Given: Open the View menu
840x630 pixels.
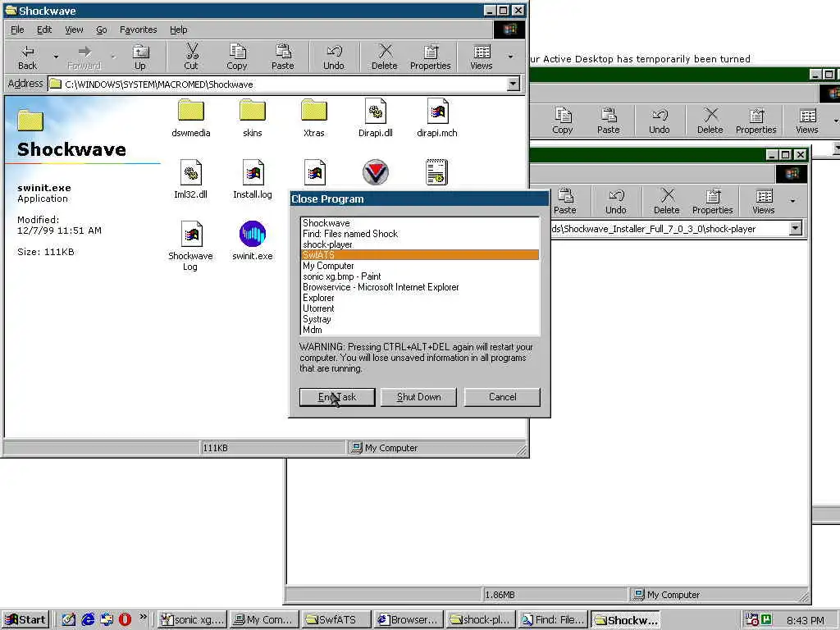Looking at the screenshot, I should (74, 30).
